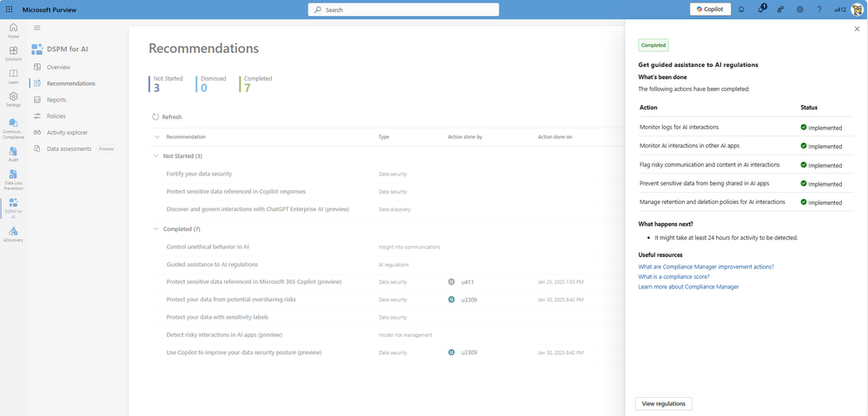Open the Copilot button in header
Screen dimensions: 868x416
[x=710, y=10]
